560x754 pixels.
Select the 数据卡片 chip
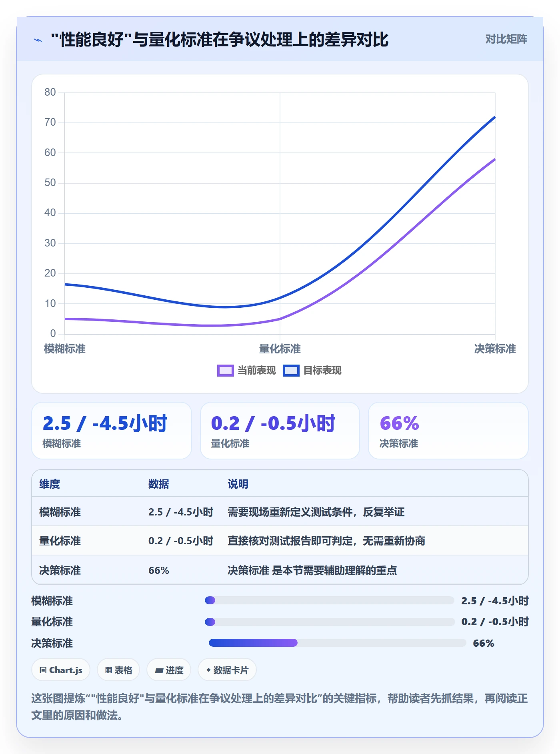coord(227,670)
